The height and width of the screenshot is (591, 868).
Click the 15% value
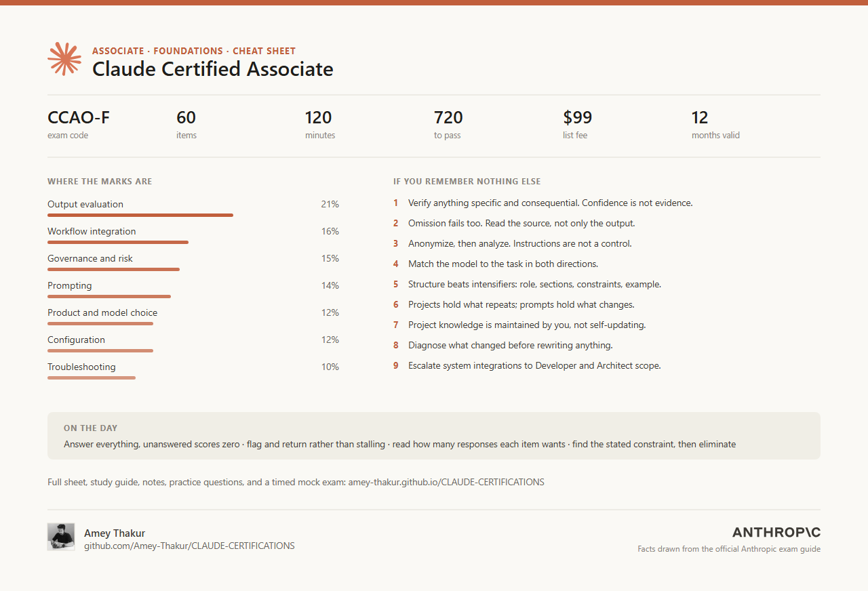(330, 258)
